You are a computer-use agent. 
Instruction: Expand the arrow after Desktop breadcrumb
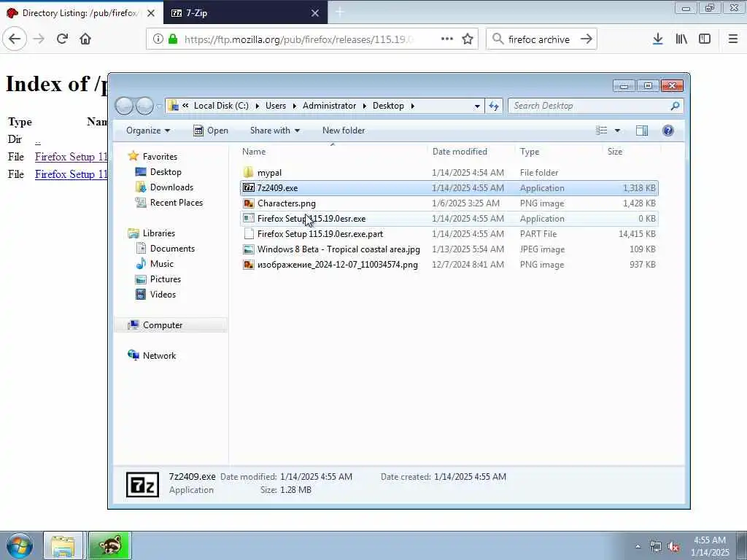413,106
